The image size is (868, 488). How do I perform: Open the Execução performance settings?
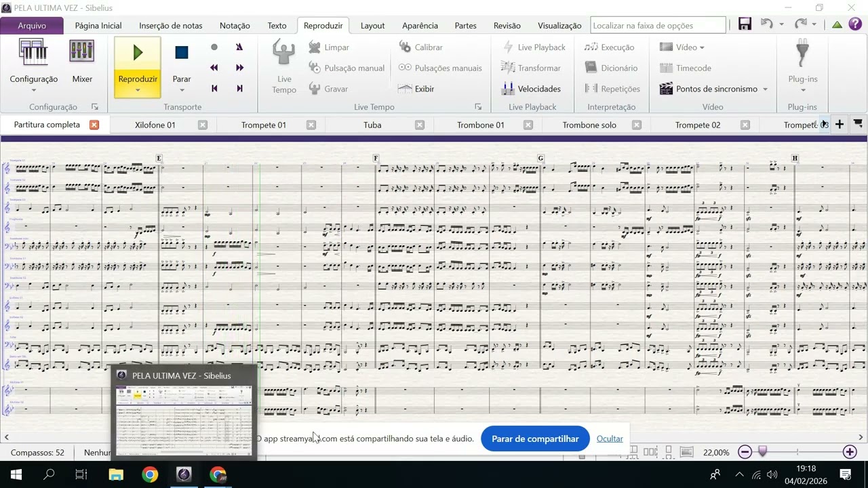tap(609, 47)
